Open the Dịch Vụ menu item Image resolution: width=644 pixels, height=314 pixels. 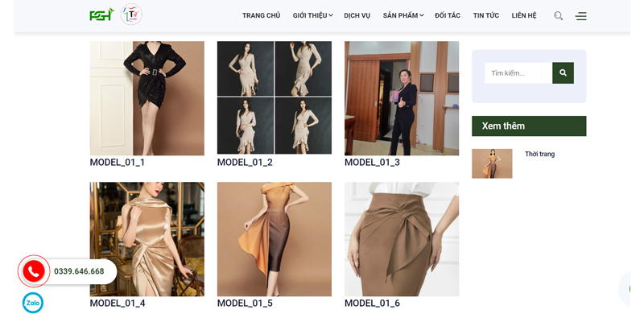(x=357, y=15)
